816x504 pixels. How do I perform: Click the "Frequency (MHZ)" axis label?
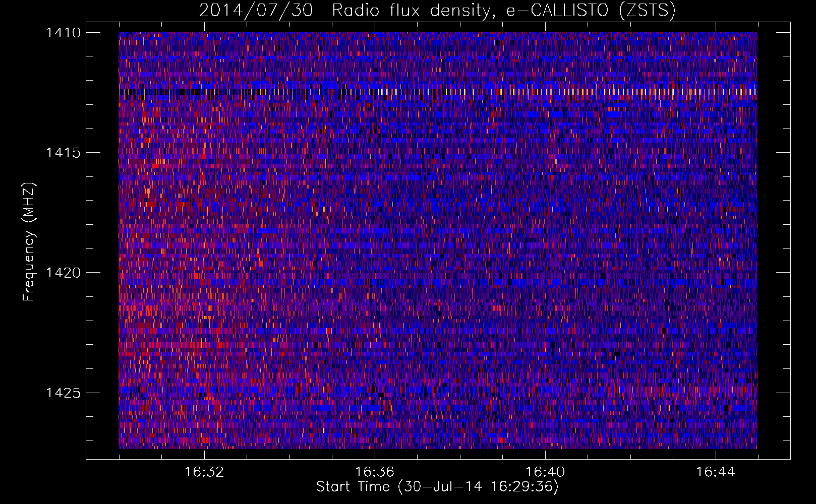coord(29,242)
